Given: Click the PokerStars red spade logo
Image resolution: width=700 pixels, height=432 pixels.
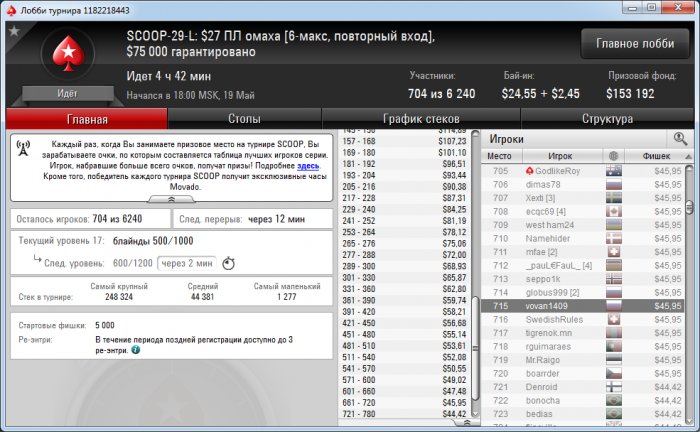Looking at the screenshot, I should click(x=68, y=54).
